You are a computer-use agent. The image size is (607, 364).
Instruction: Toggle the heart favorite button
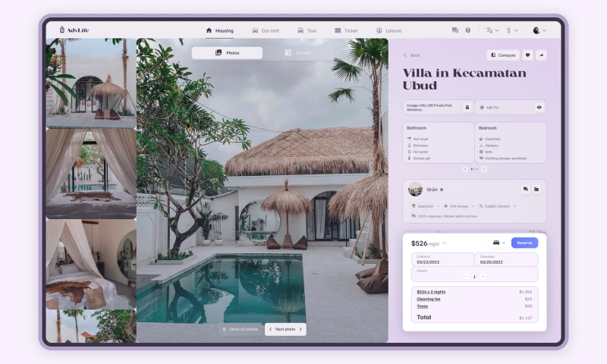(x=527, y=55)
